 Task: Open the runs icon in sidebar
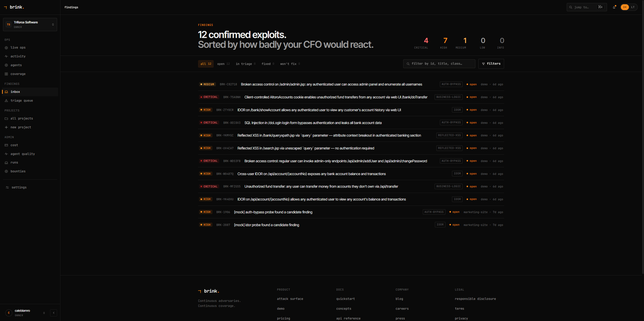(6, 163)
